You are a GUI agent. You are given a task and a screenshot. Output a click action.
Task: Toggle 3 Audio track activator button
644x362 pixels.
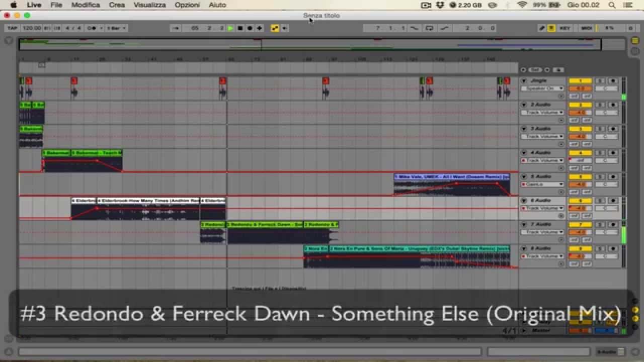pyautogui.click(x=580, y=129)
